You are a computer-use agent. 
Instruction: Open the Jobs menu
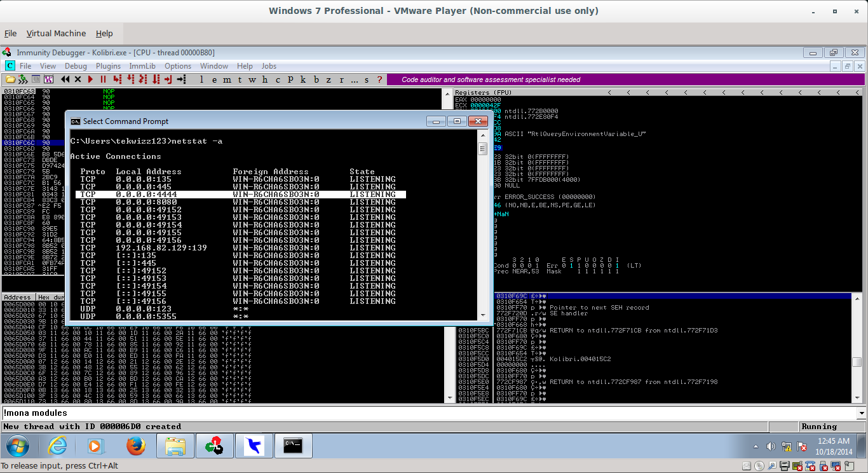click(269, 66)
